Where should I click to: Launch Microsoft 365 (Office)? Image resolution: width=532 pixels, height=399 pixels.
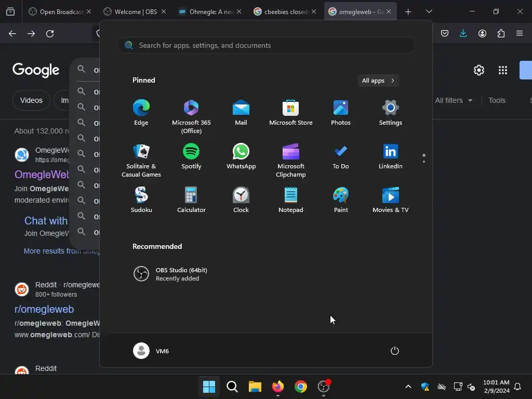tap(191, 117)
